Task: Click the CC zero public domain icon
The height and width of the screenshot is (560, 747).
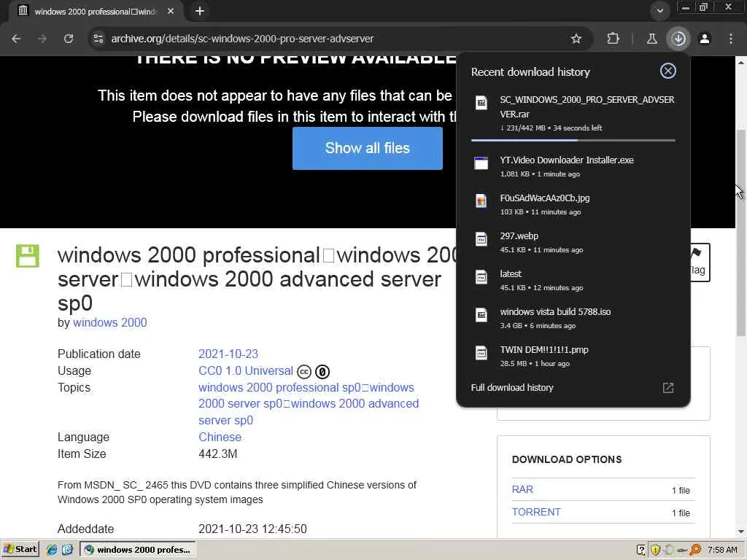Action: click(322, 371)
